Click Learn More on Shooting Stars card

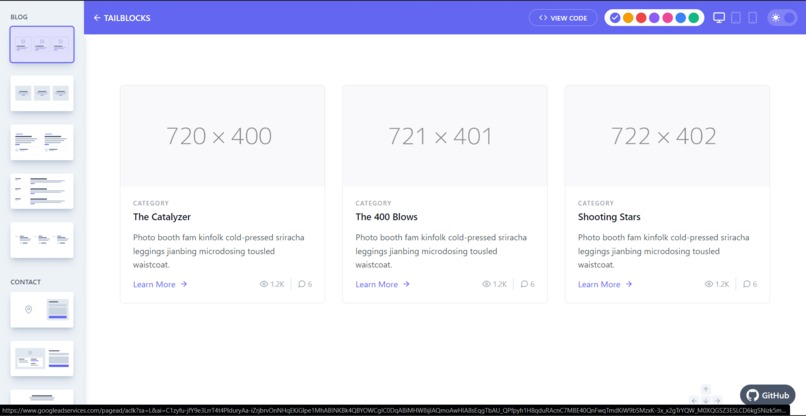[605, 284]
